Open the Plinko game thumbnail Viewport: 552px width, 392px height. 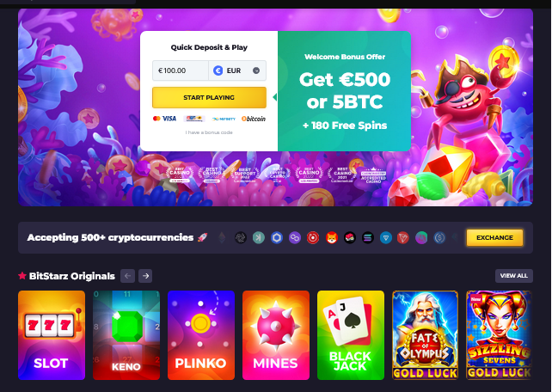coord(201,335)
